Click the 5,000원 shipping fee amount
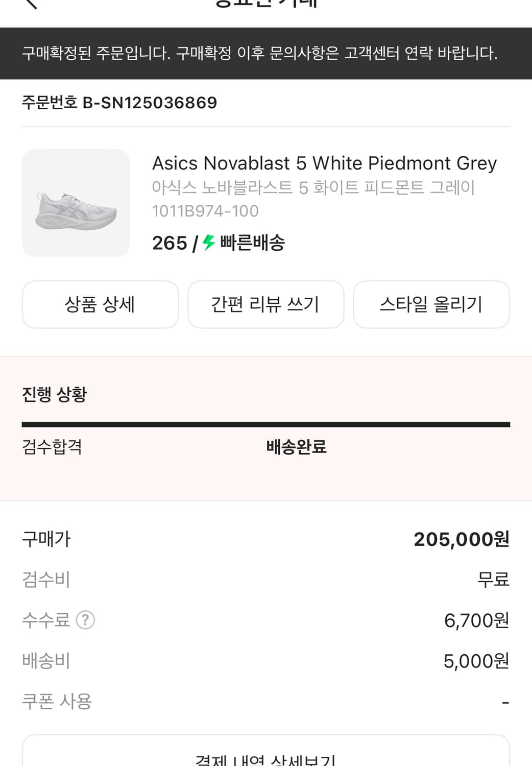 [x=476, y=661]
